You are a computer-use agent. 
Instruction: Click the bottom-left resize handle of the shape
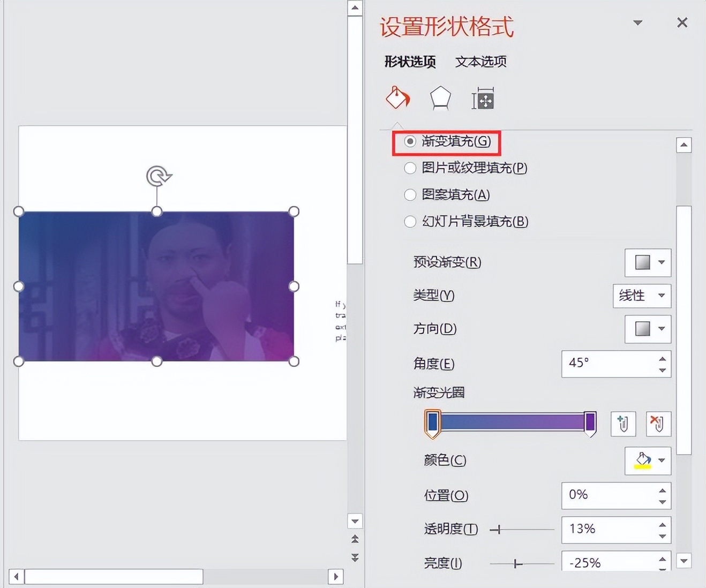click(19, 361)
